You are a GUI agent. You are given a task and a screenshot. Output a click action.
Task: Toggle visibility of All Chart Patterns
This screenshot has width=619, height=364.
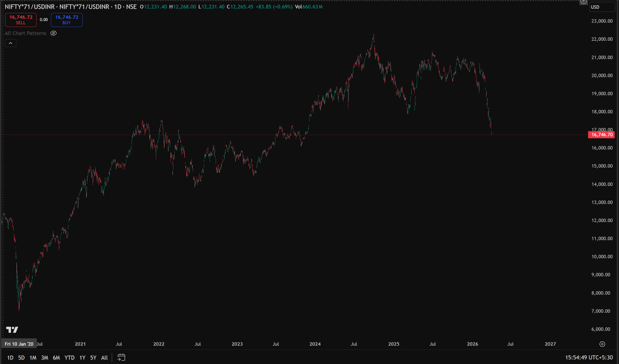pyautogui.click(x=54, y=33)
